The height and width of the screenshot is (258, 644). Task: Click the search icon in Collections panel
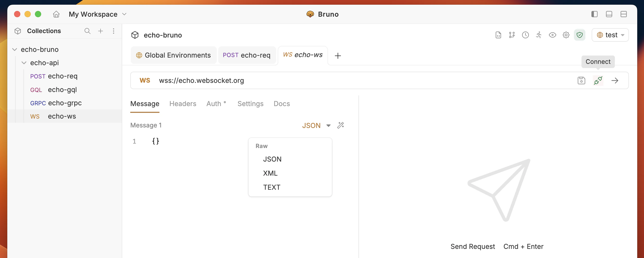[x=87, y=31]
